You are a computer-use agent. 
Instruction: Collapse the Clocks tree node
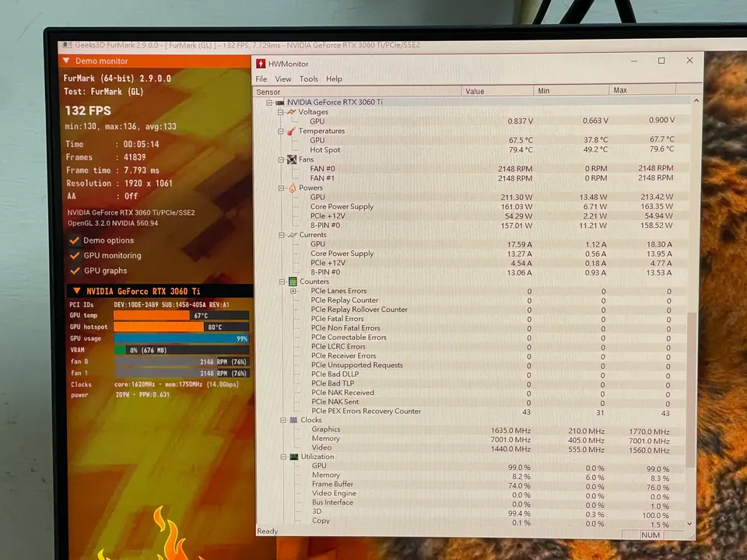point(283,420)
